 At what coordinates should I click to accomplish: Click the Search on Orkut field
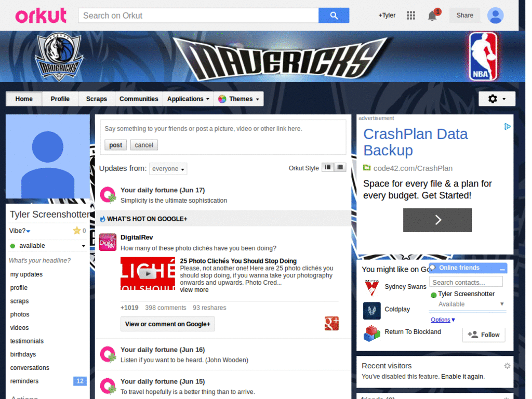[198, 16]
